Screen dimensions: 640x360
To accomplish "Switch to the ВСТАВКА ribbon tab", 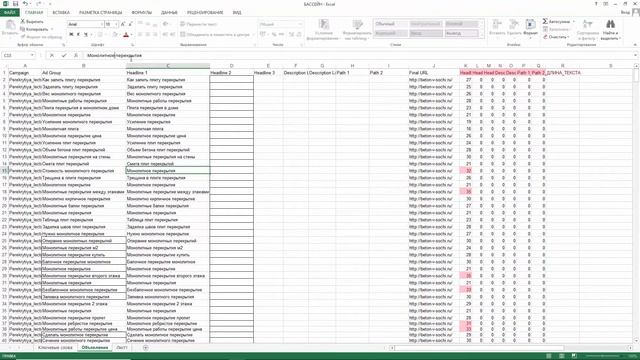I will [x=61, y=13].
